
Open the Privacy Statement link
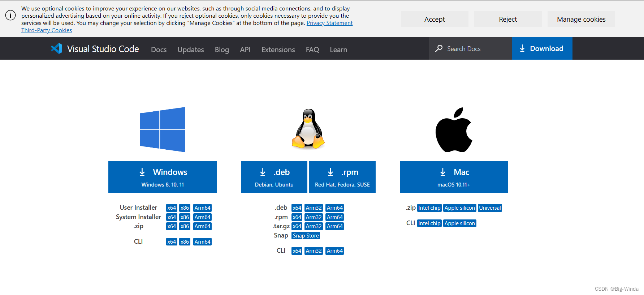click(329, 23)
